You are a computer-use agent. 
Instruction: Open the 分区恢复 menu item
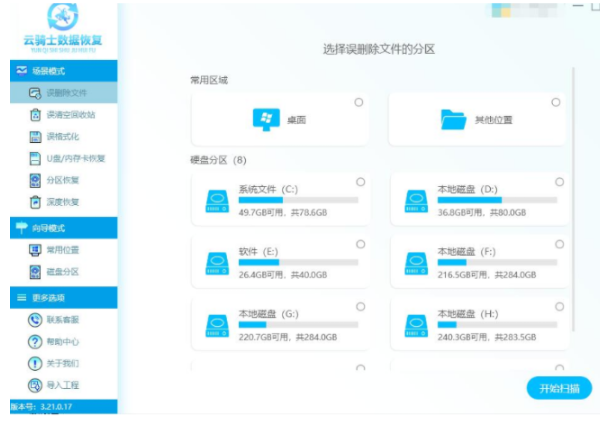[x=62, y=180]
